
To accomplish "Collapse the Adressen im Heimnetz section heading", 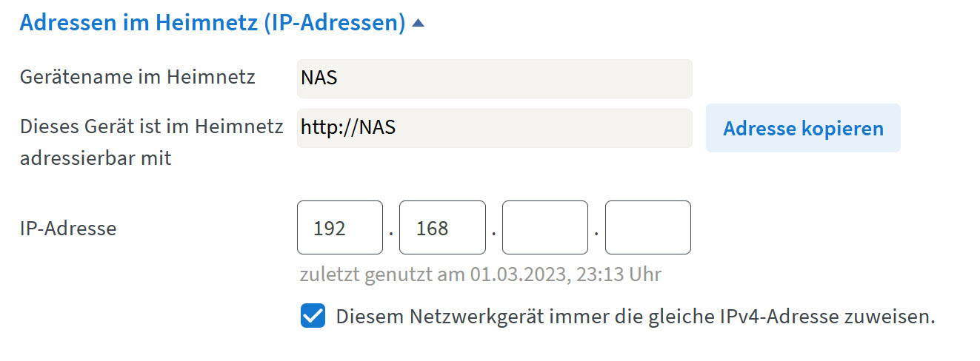I will [213, 22].
